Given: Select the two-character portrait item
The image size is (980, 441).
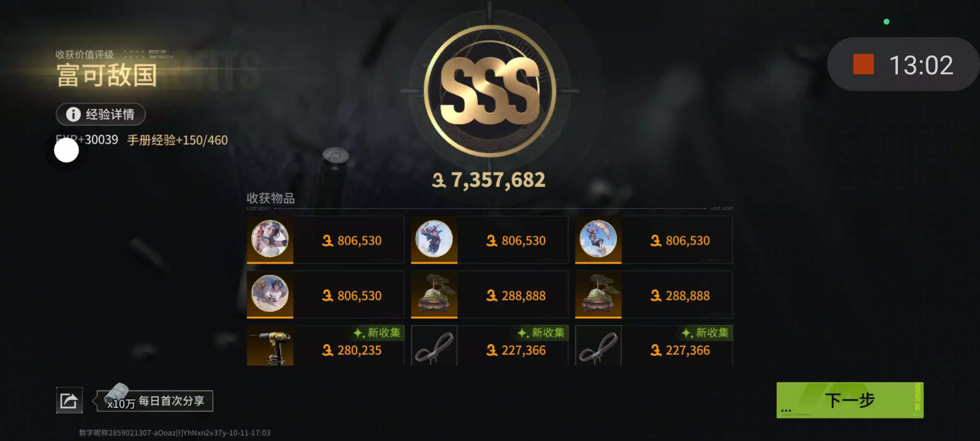Looking at the screenshot, I should 270,294.
